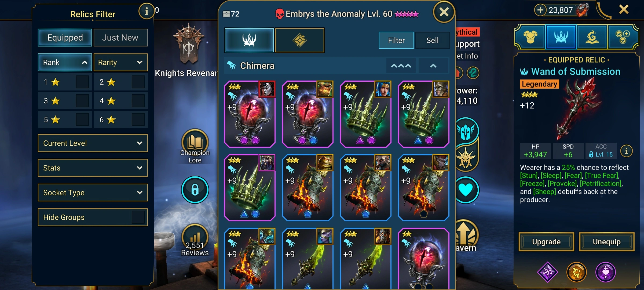Expand the Rarity dropdown

click(x=120, y=62)
